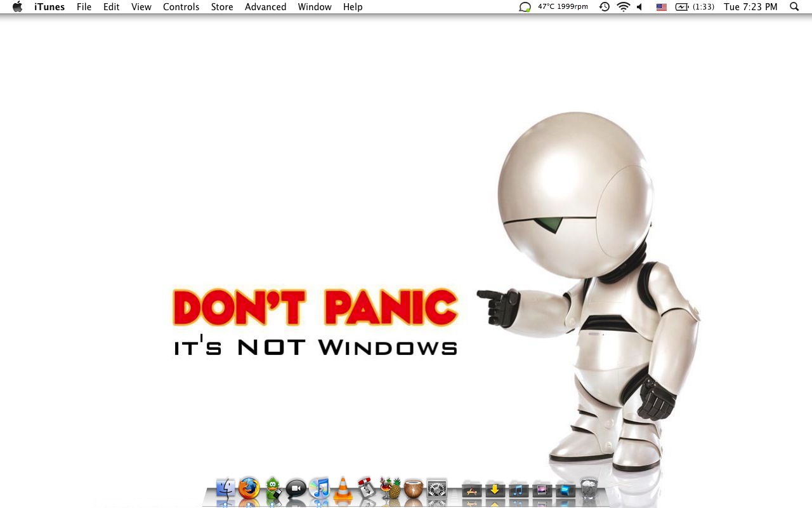Image resolution: width=812 pixels, height=508 pixels.
Task: Open the cocktail and pineapple dock app
Action: [x=390, y=488]
